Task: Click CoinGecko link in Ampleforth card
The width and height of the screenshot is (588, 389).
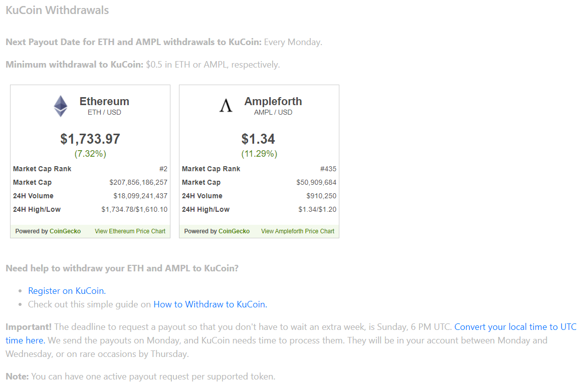Action: (234, 231)
